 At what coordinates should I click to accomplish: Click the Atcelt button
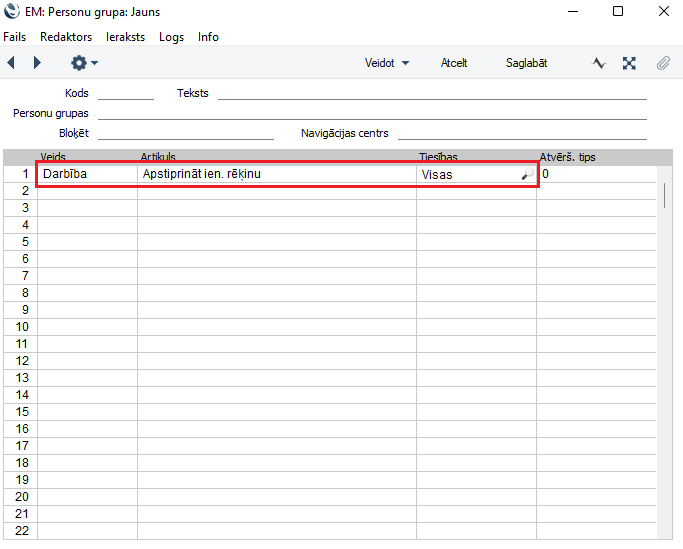click(x=454, y=63)
